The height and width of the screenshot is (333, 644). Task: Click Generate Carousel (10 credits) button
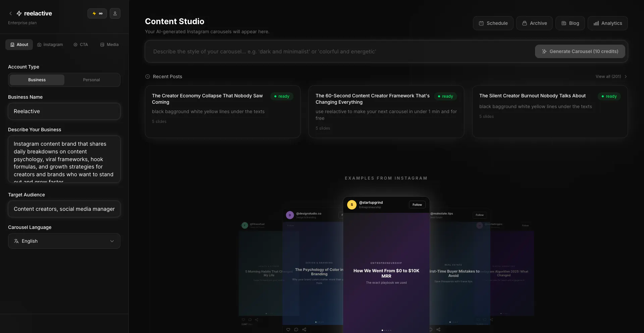tap(580, 51)
